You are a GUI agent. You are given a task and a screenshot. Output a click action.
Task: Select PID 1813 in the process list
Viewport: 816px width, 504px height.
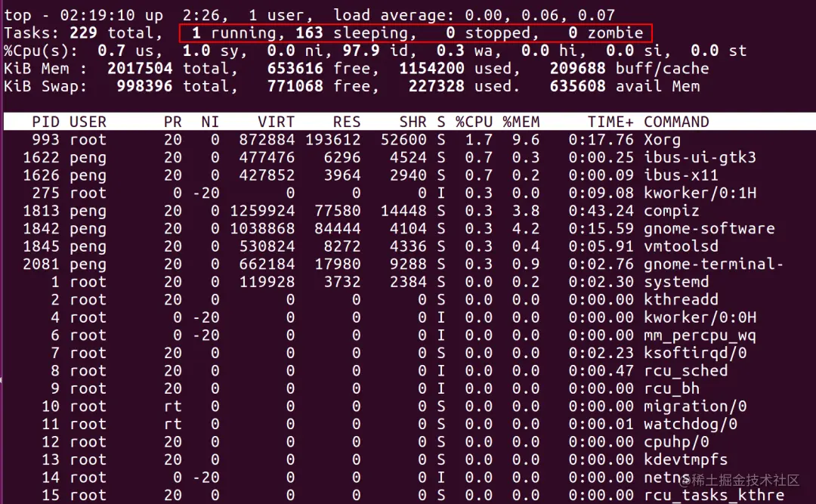point(41,211)
